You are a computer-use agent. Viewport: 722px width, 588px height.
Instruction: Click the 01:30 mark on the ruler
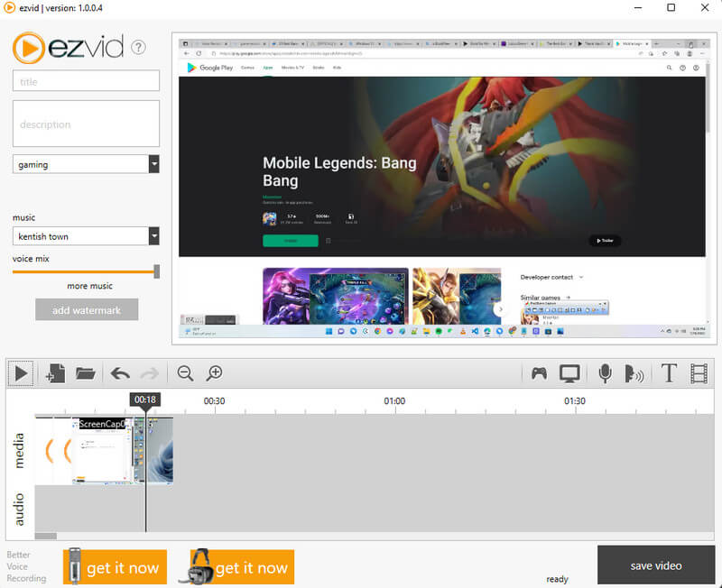575,400
